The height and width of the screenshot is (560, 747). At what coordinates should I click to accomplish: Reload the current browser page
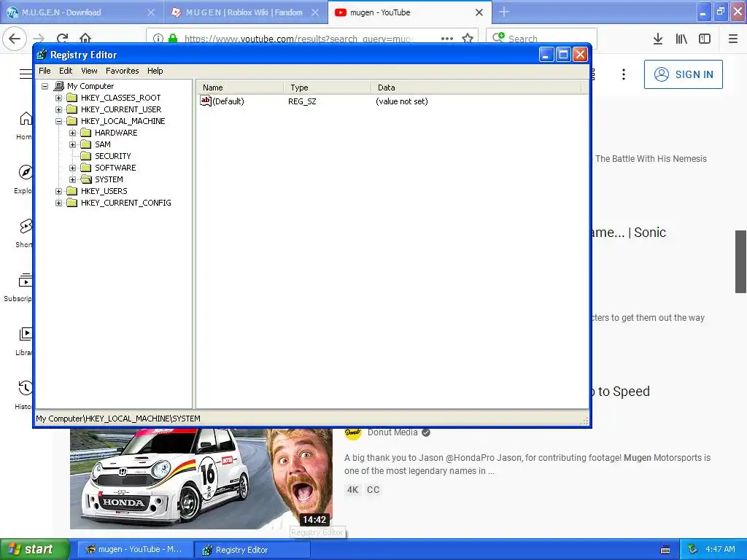63,39
